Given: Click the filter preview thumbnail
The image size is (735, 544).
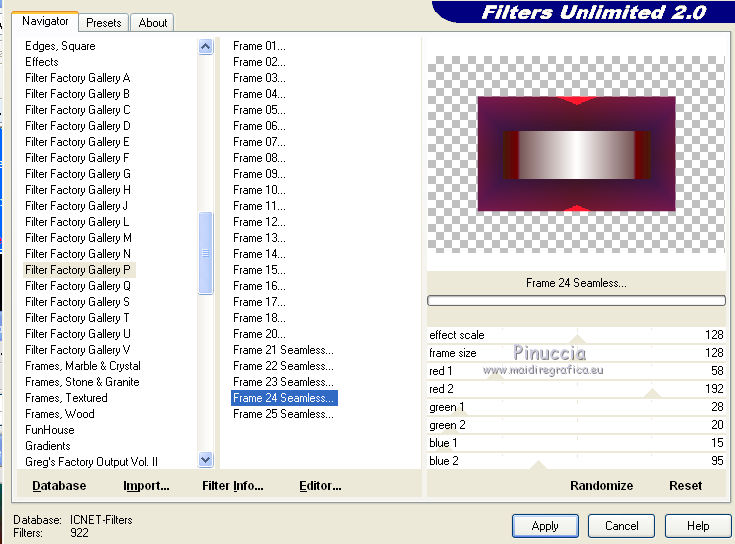Looking at the screenshot, I should [x=576, y=154].
